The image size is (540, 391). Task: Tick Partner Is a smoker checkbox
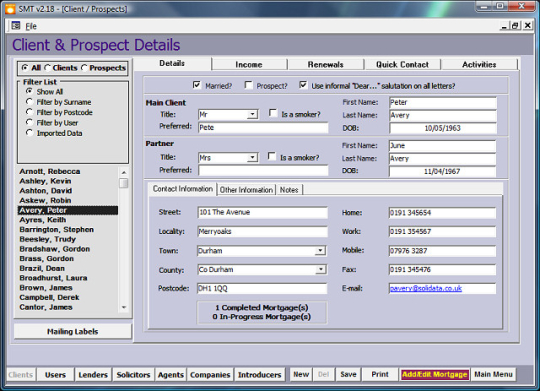pyautogui.click(x=272, y=157)
